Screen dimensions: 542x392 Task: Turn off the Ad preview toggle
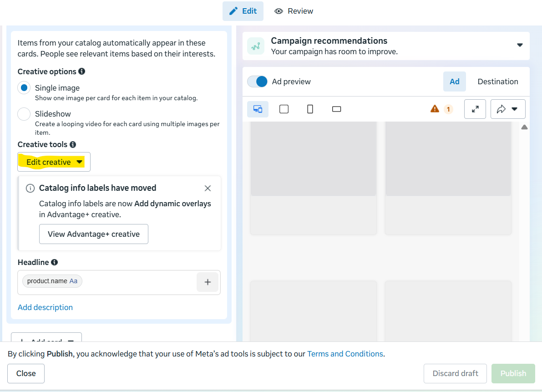pyautogui.click(x=257, y=81)
